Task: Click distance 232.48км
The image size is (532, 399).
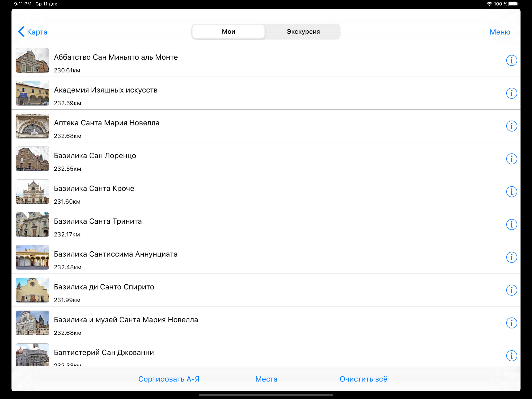Action: click(68, 267)
